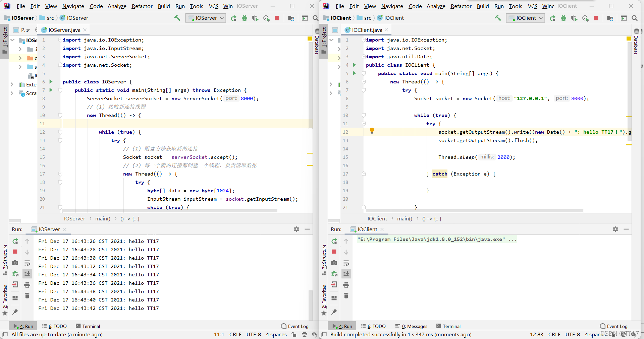The height and width of the screenshot is (339, 644).
Task: Open IOClient run configuration dropdown
Action: point(525,18)
